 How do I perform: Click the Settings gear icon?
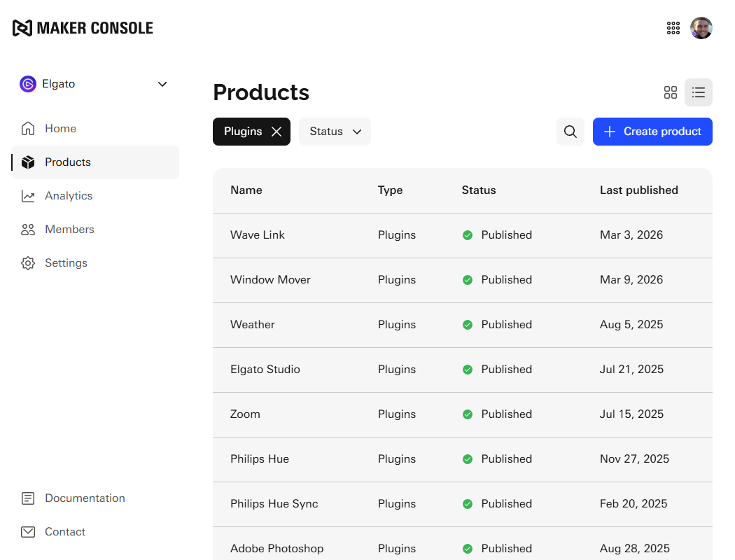[28, 263]
